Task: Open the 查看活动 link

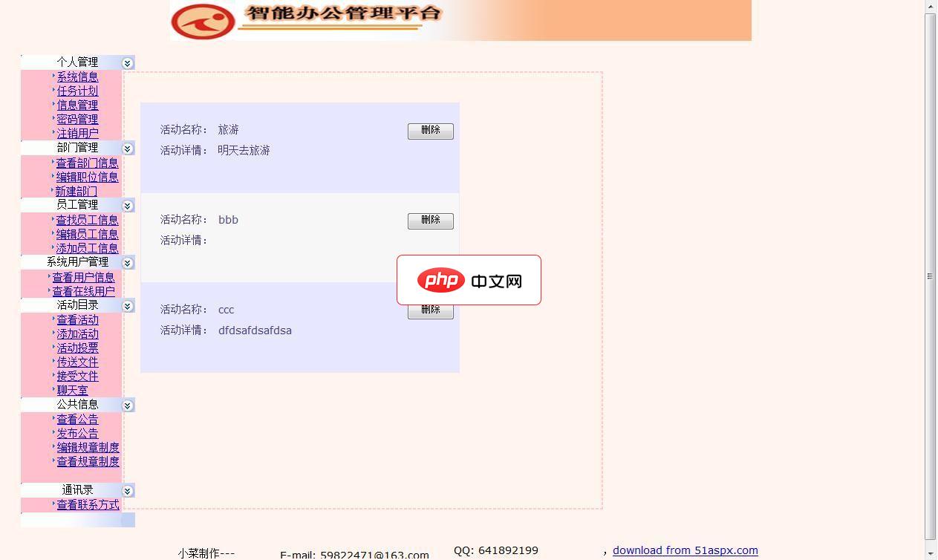Action: point(77,319)
